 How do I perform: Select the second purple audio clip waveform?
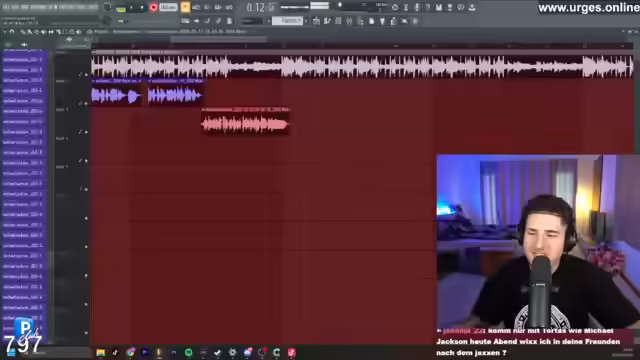click(175, 96)
